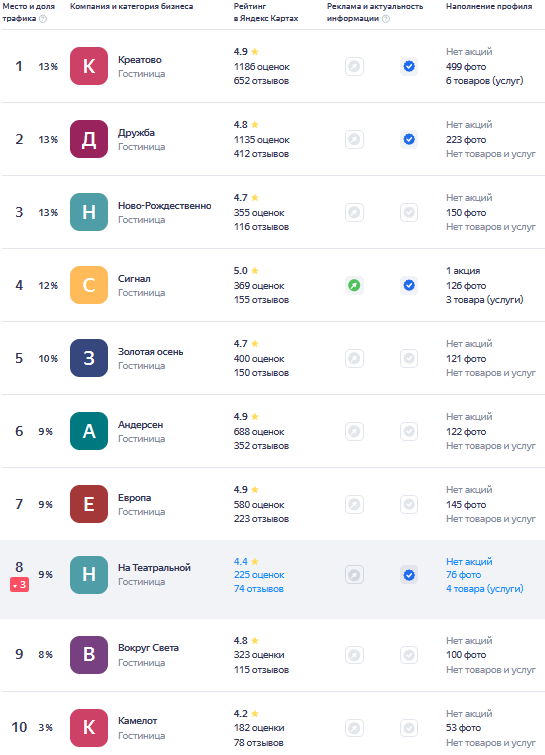Click the grey checkmark icon in Камелот row
Image resolution: width=545 pixels, height=755 pixels.
(x=409, y=728)
